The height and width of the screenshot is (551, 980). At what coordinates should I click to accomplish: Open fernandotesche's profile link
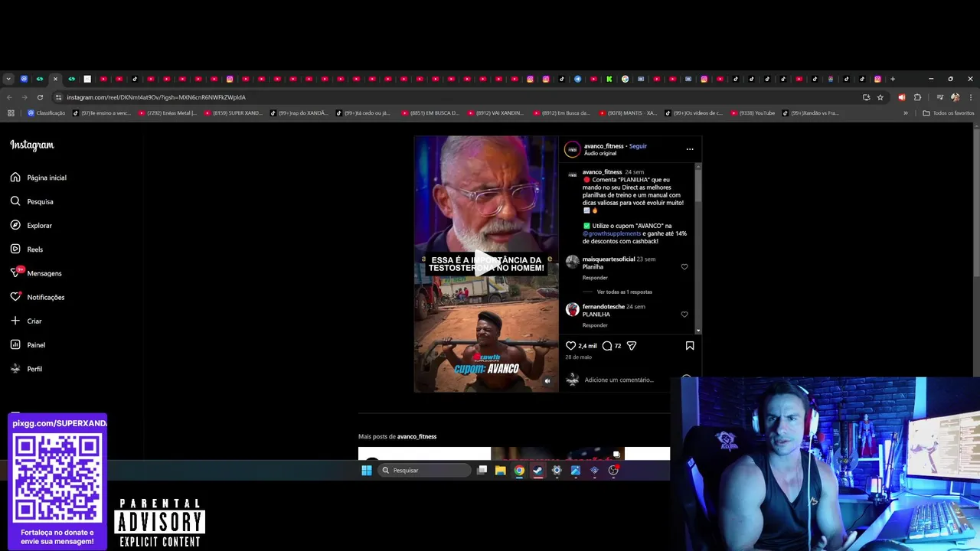[x=603, y=307]
